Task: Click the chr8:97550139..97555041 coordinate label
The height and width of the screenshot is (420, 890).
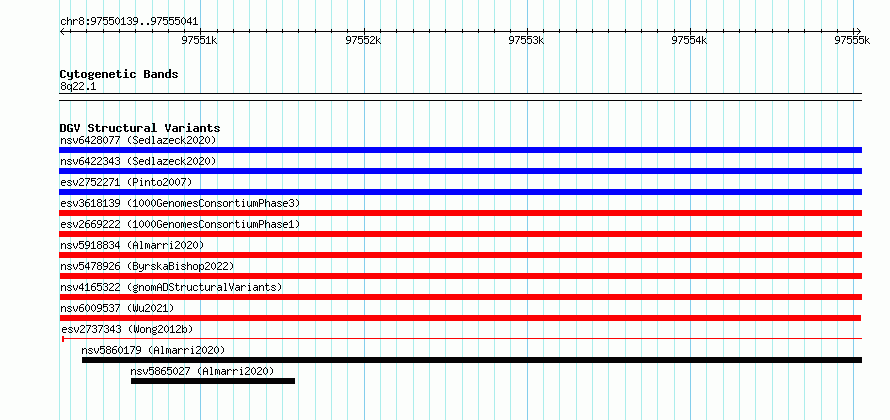Action: pyautogui.click(x=129, y=22)
